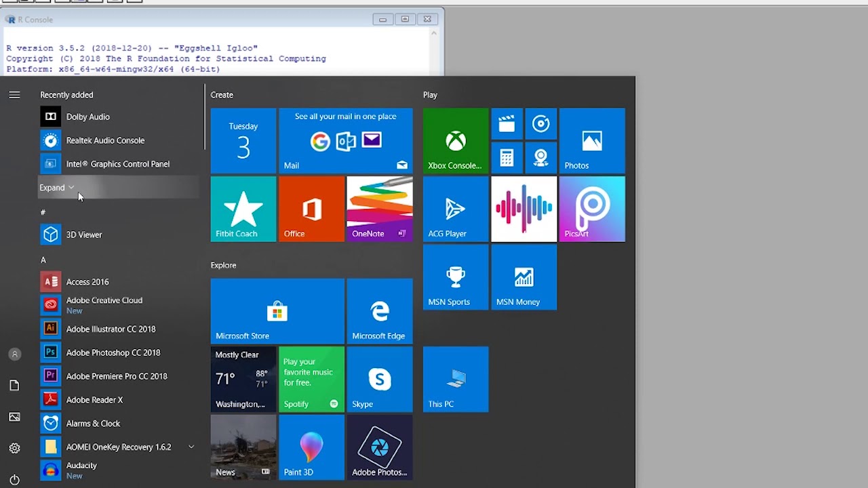The image size is (868, 488).
Task: Open the Calculator small tile
Action: coord(507,158)
